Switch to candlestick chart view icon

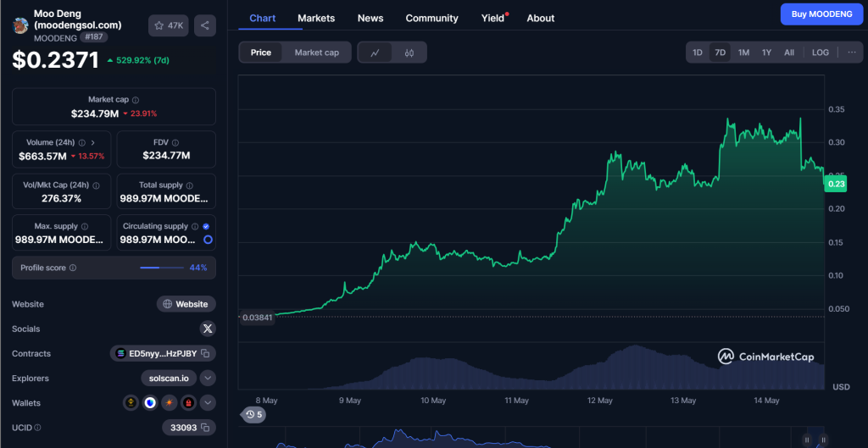click(409, 53)
